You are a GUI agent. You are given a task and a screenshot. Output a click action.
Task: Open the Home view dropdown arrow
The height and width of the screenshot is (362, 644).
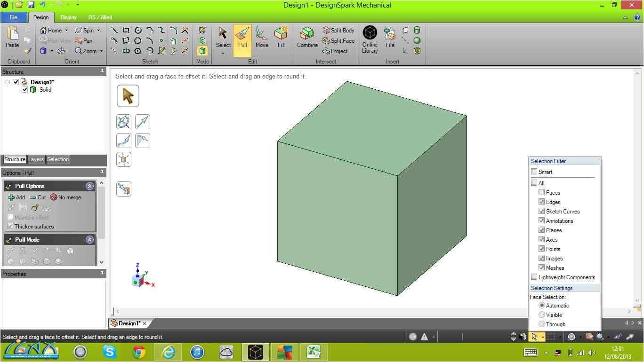point(66,31)
